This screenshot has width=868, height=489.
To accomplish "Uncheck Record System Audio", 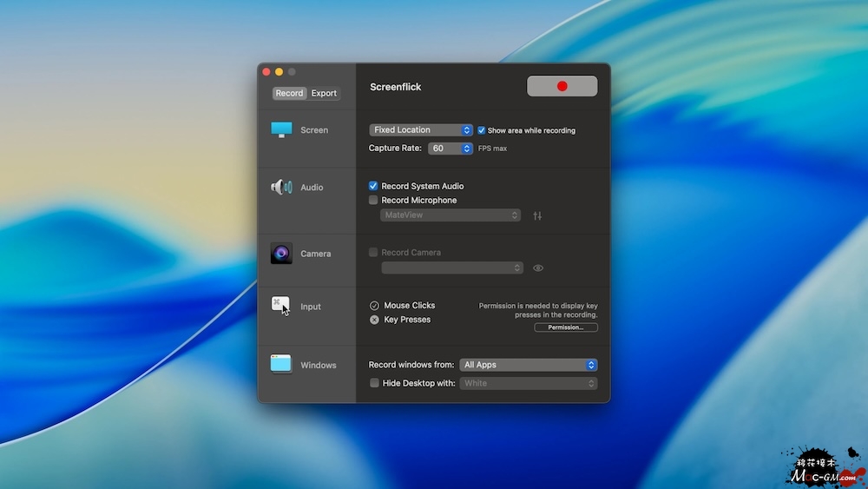I will coord(373,186).
